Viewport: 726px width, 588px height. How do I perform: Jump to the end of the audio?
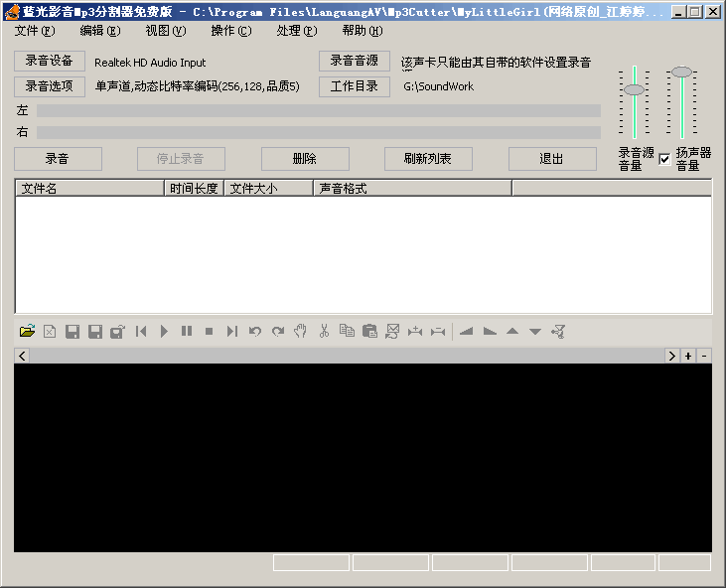(x=232, y=331)
